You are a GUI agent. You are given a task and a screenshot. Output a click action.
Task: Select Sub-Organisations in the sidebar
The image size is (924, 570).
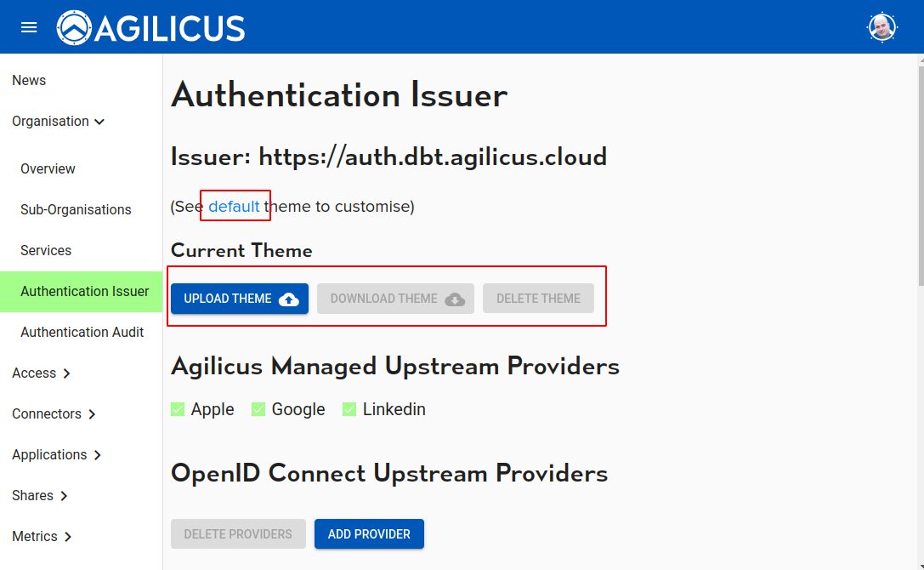click(x=76, y=210)
